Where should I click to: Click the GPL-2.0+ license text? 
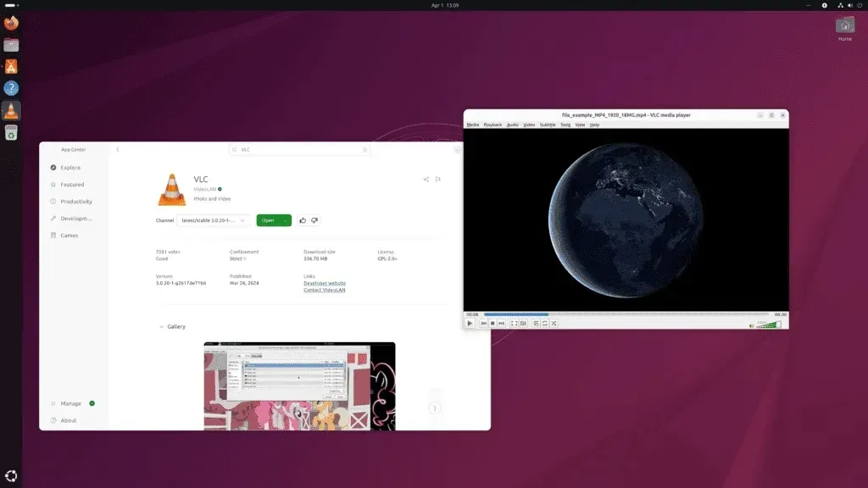pos(387,259)
